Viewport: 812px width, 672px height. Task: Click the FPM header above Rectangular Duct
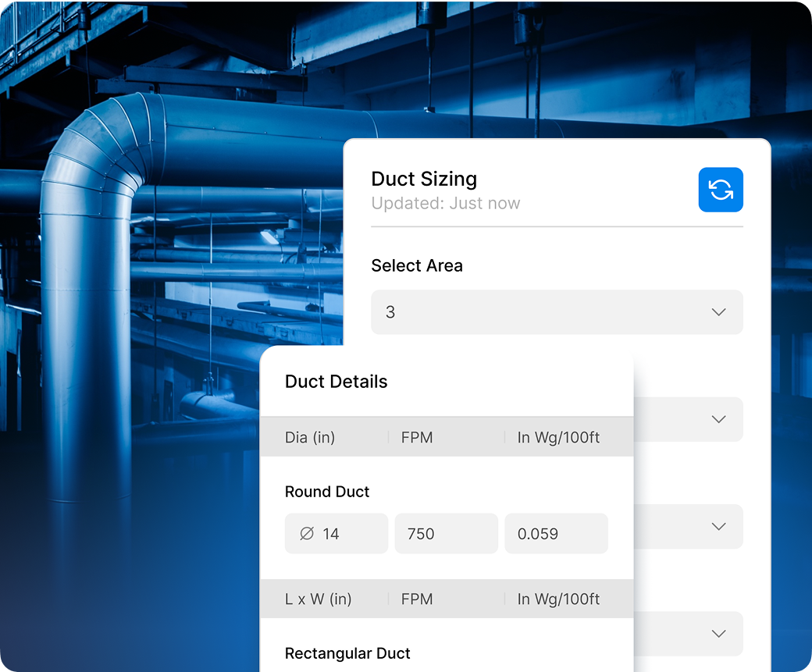(x=417, y=599)
